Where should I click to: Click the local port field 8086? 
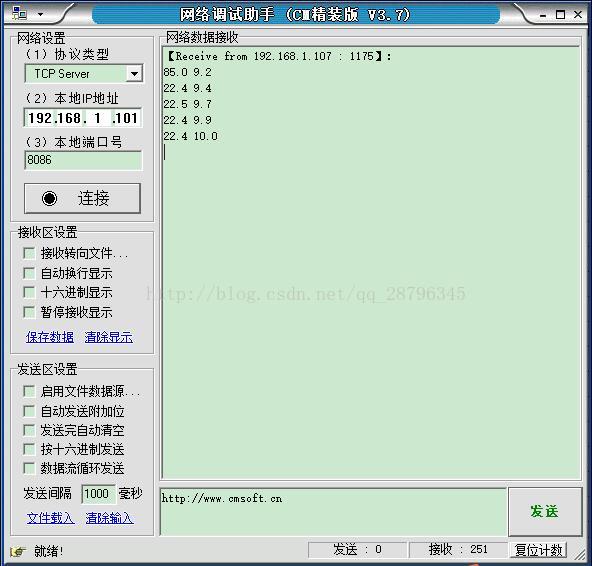click(83, 160)
